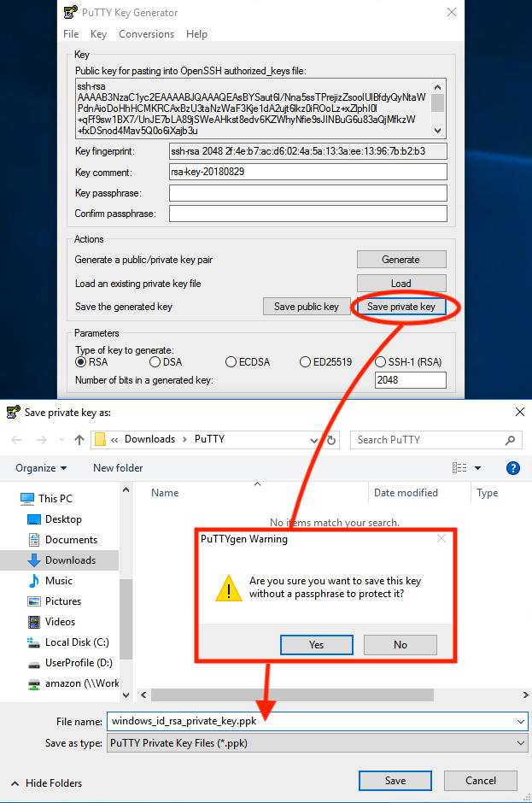Click the search magnifier icon
Viewport: 532px width, 803px height.
click(x=510, y=440)
